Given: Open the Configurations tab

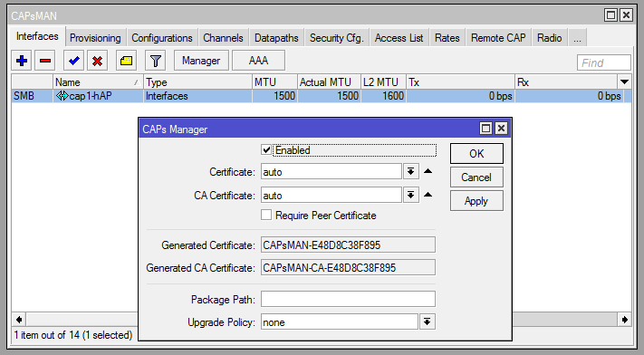Looking at the screenshot, I should click(x=162, y=38).
